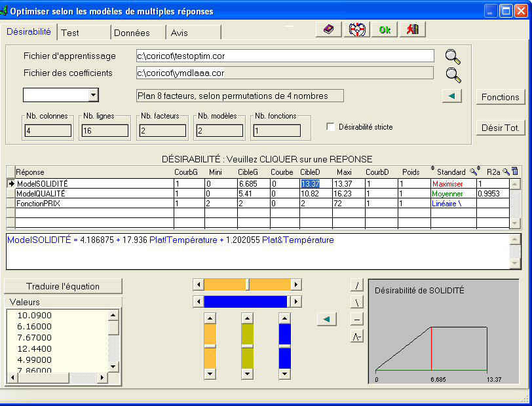Click the Fonctions button
532x406 pixels.
click(x=500, y=97)
